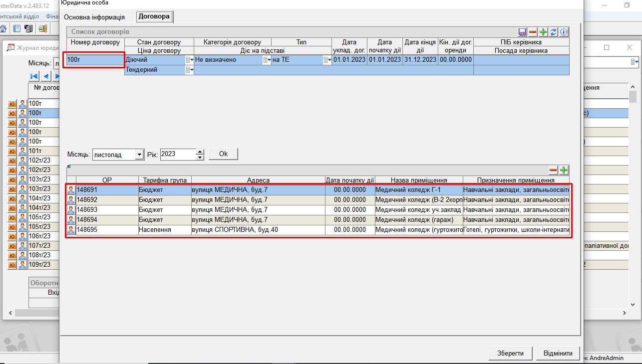Open contract info icon
Image resolution: width=642 pixels, height=364 pixels.
point(564,32)
